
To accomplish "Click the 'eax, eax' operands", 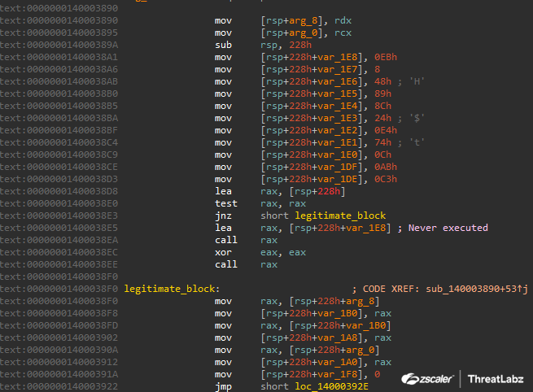I will (x=284, y=252).
